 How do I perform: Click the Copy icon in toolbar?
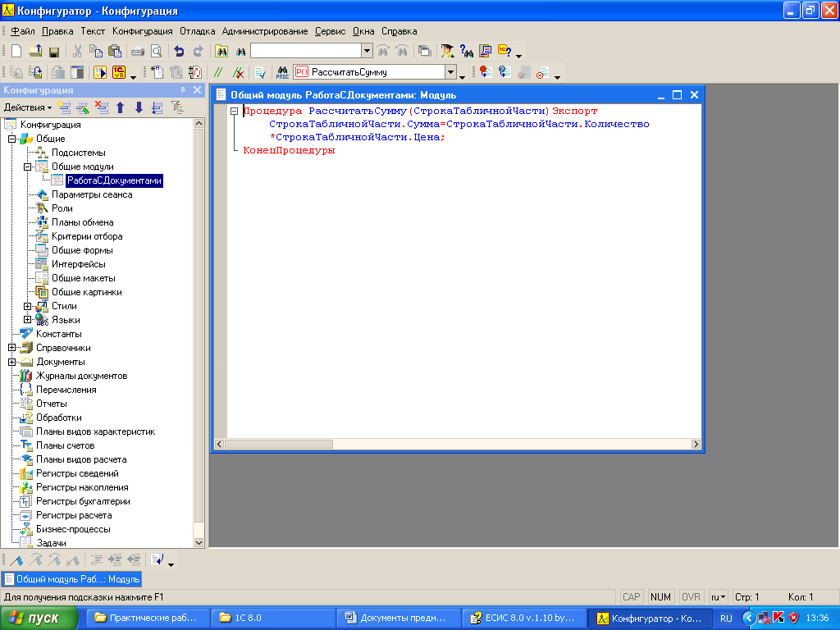[96, 51]
